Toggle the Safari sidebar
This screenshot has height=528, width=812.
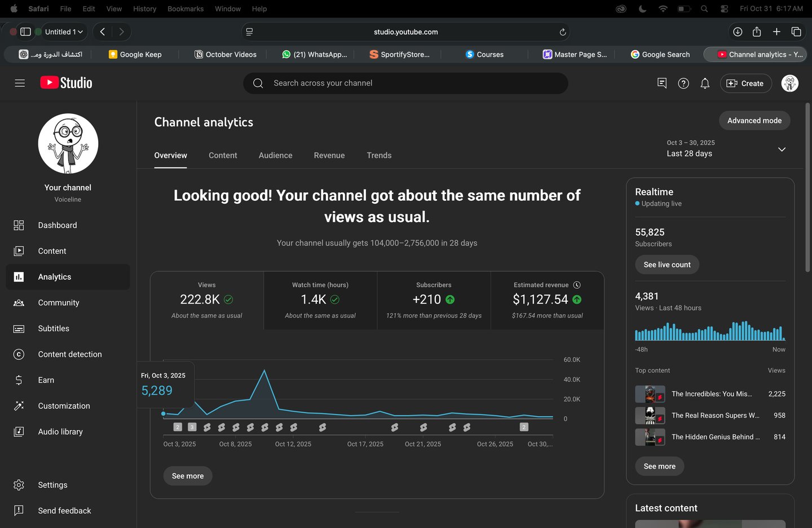(25, 32)
